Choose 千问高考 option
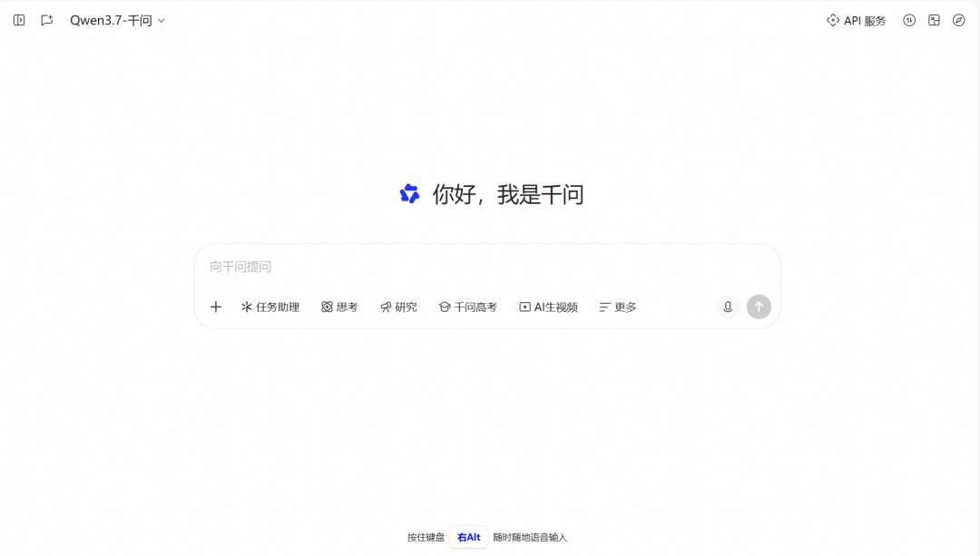This screenshot has height=556, width=980. (467, 307)
